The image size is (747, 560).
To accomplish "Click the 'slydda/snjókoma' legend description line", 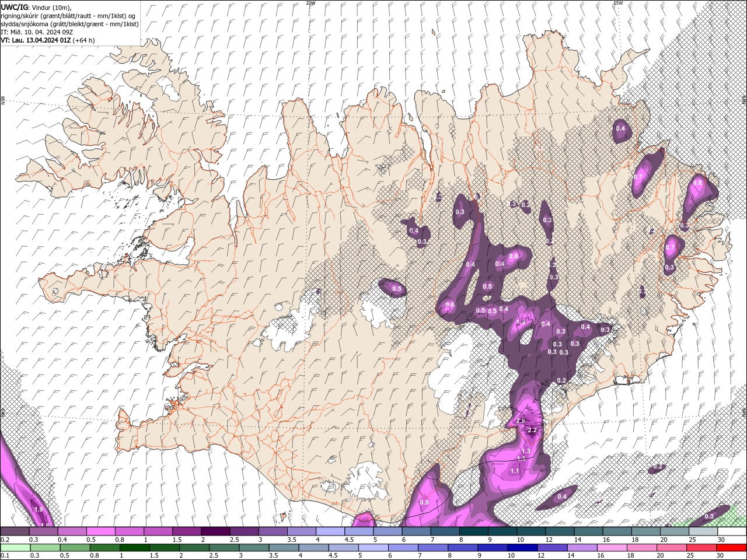I will (70, 24).
